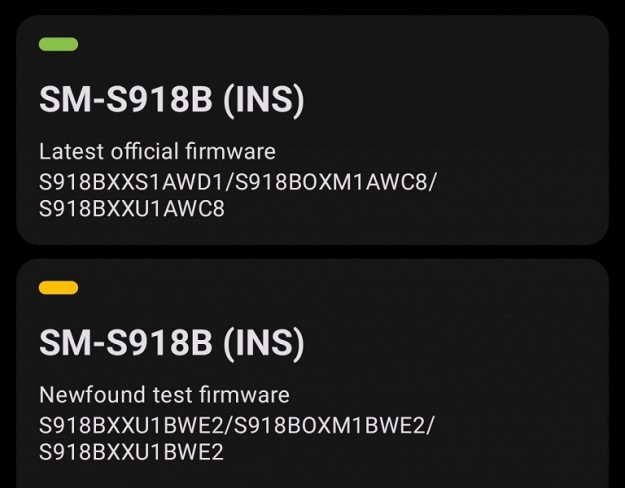Click the S918BXXU1AWC8 modem version
This screenshot has height=488, width=625.
coord(132,209)
